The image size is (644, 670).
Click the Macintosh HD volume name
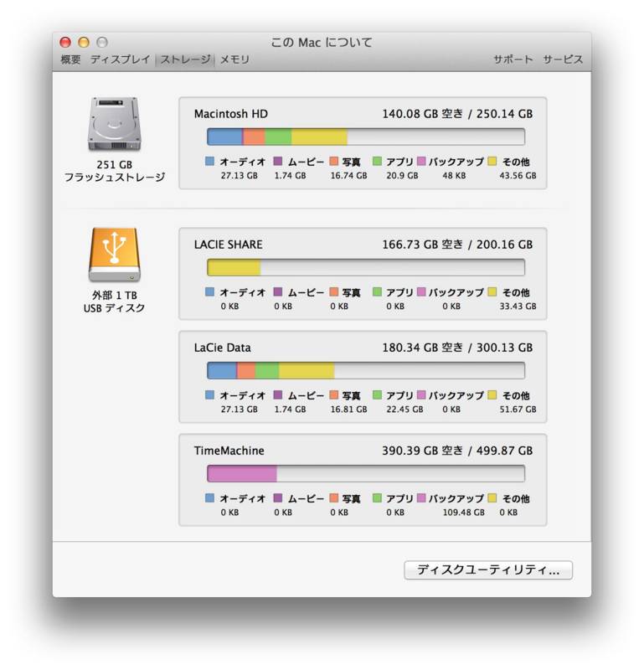(231, 114)
